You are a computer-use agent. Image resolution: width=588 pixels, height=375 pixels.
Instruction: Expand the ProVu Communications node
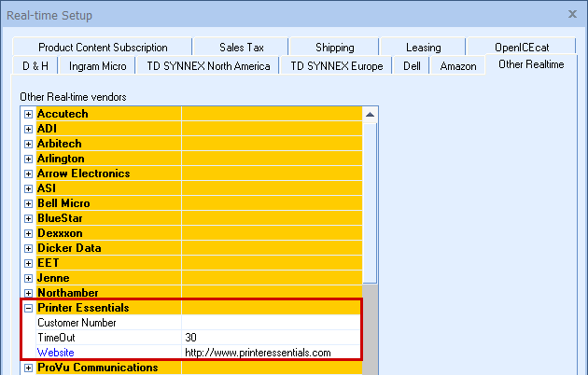(29, 368)
